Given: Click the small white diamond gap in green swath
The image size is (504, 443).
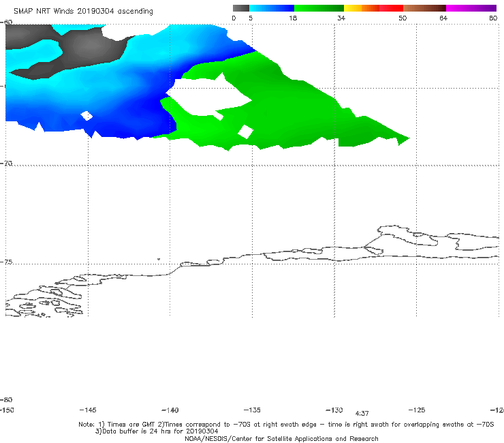Looking at the screenshot, I should (x=246, y=132).
